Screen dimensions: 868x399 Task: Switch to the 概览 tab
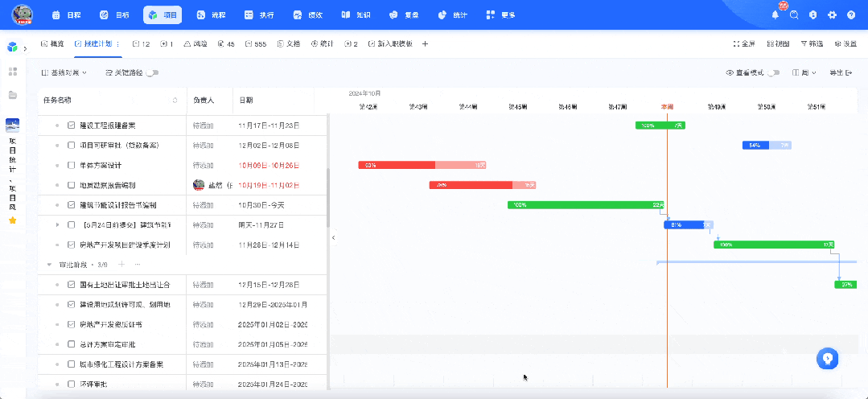[x=52, y=43]
